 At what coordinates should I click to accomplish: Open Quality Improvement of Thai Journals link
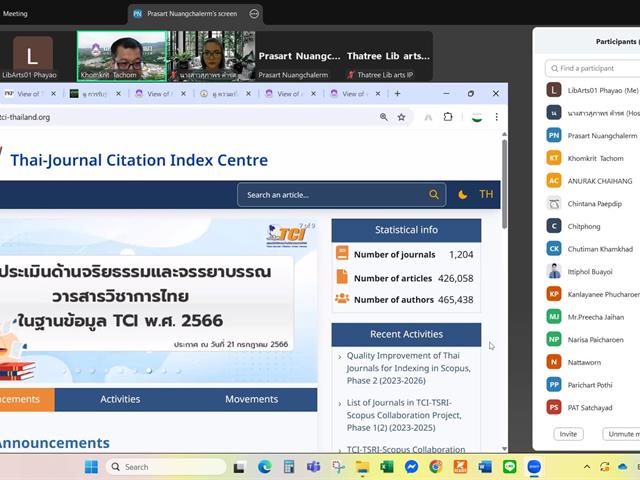[408, 368]
